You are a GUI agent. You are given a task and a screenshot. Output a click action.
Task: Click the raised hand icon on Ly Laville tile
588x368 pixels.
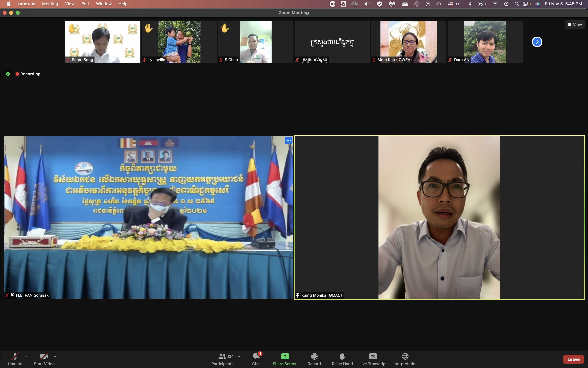(x=148, y=28)
